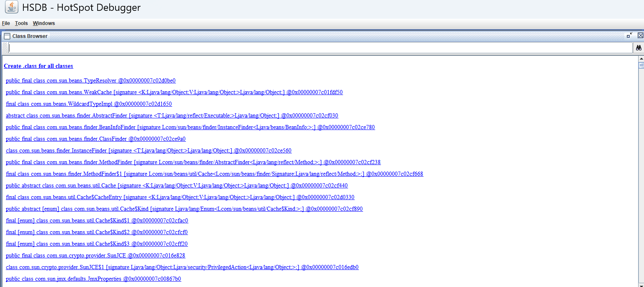
Task: Open finder.BeanInfoFinder class link
Action: [x=190, y=127]
